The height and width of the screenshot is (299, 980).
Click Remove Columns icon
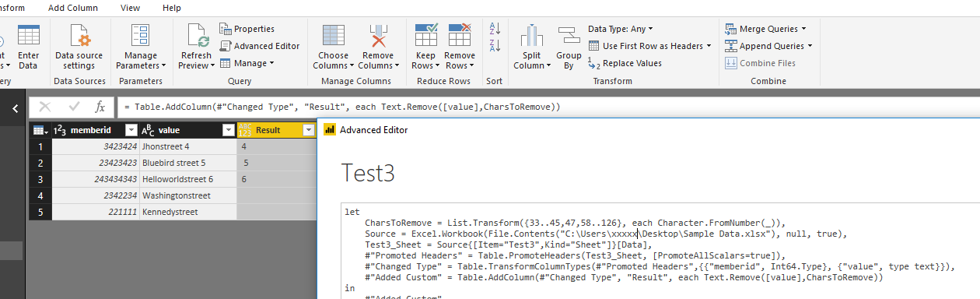pyautogui.click(x=378, y=37)
